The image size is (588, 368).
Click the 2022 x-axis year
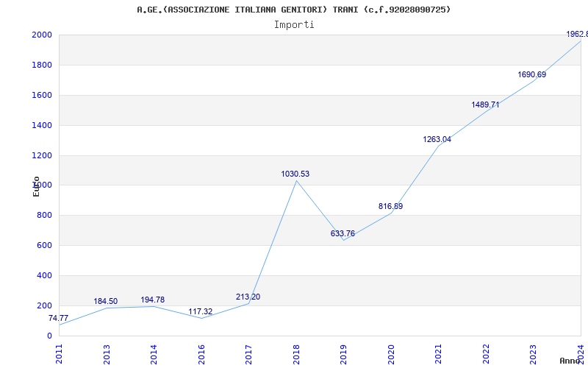[486, 354]
